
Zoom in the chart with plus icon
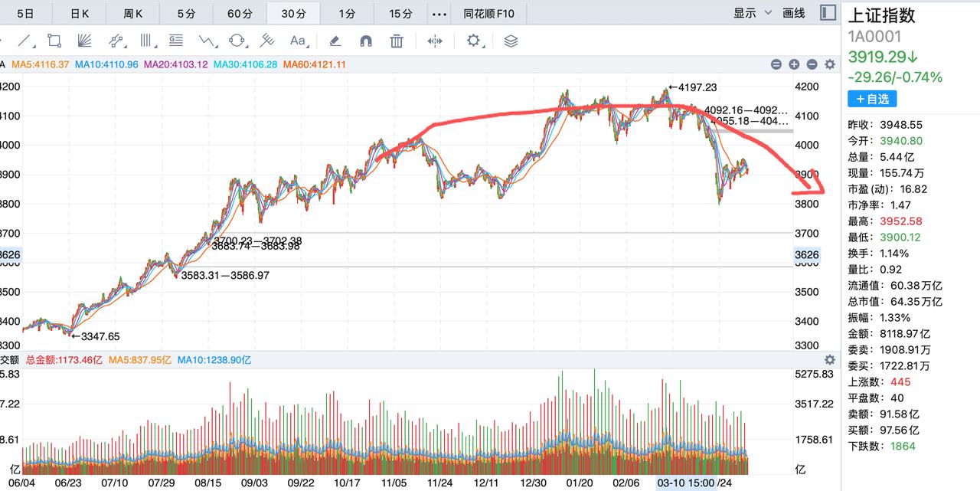pyautogui.click(x=794, y=65)
